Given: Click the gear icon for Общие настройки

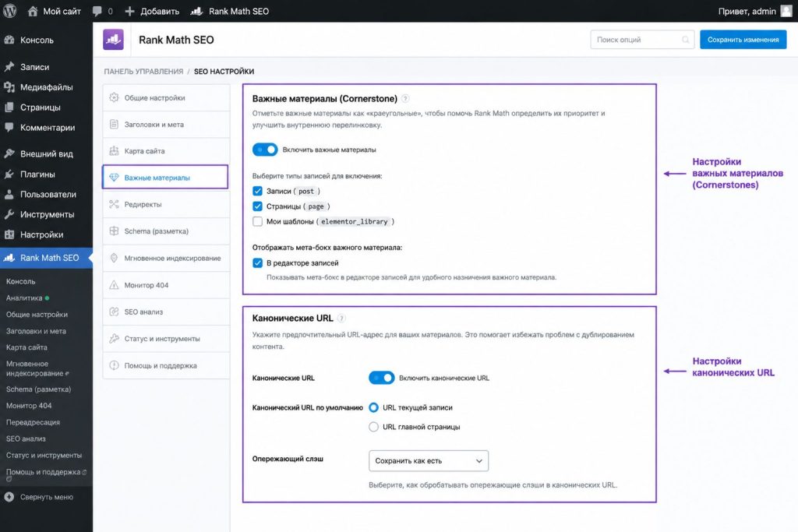Looking at the screenshot, I should [x=114, y=97].
